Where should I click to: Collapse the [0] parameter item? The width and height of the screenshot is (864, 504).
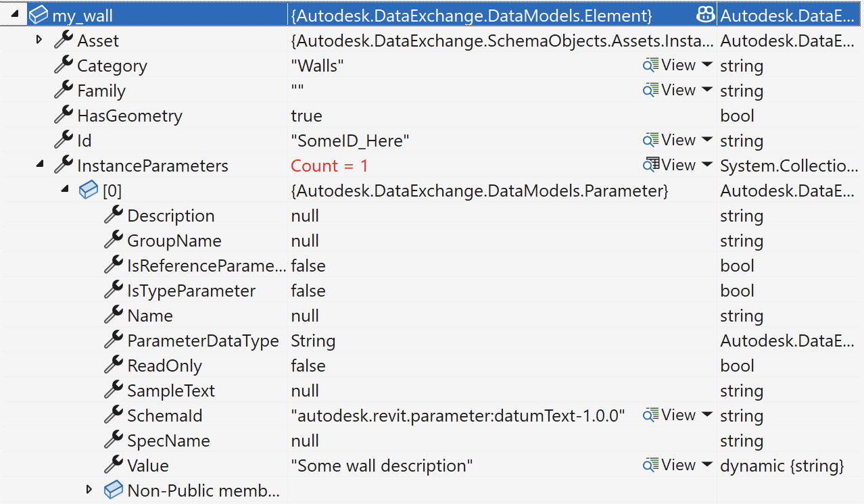click(65, 191)
